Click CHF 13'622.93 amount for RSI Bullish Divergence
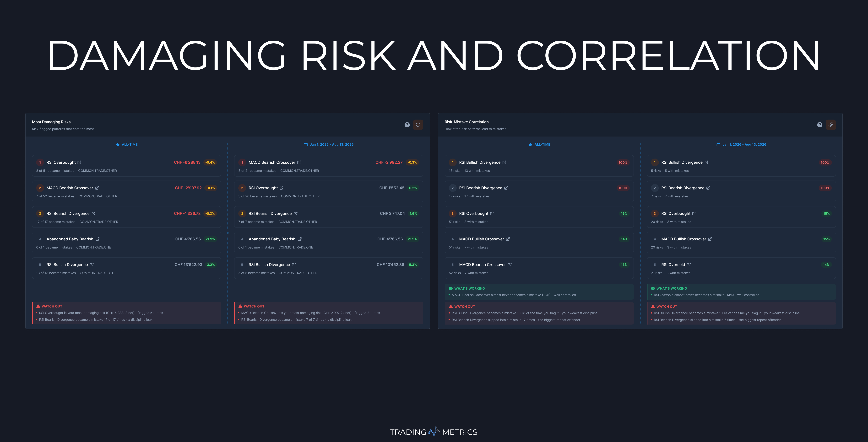868x442 pixels. coord(188,265)
